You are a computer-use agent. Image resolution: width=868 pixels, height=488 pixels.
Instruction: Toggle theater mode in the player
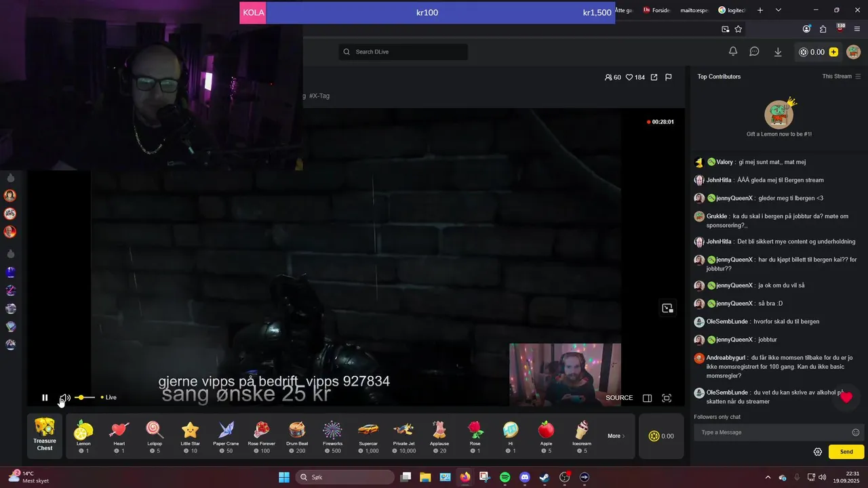point(647,398)
